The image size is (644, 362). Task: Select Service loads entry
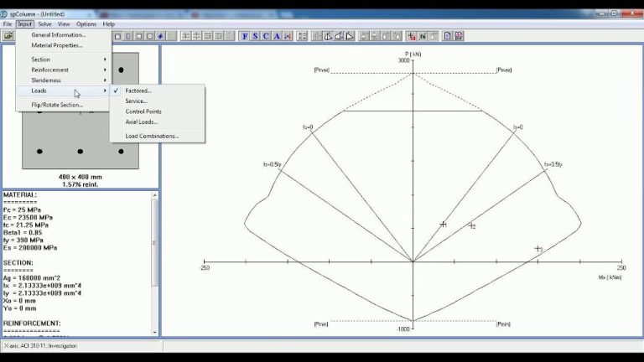[137, 101]
